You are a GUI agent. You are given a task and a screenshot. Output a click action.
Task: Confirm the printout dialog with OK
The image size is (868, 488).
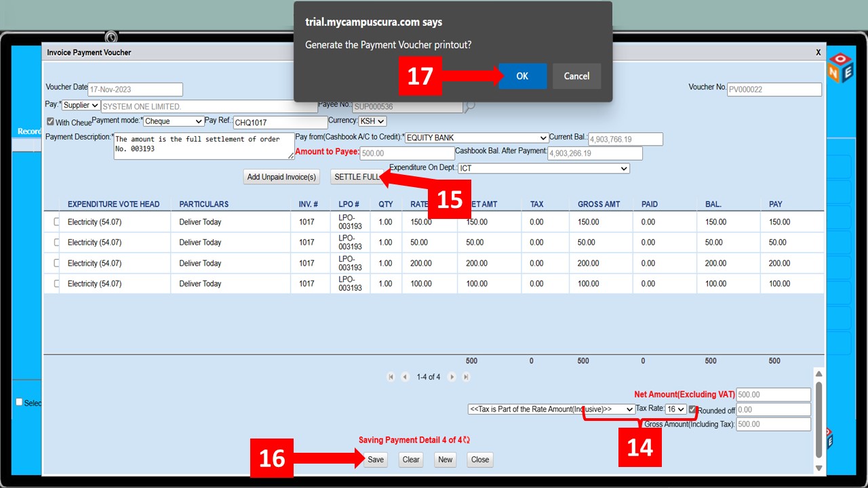tap(521, 76)
